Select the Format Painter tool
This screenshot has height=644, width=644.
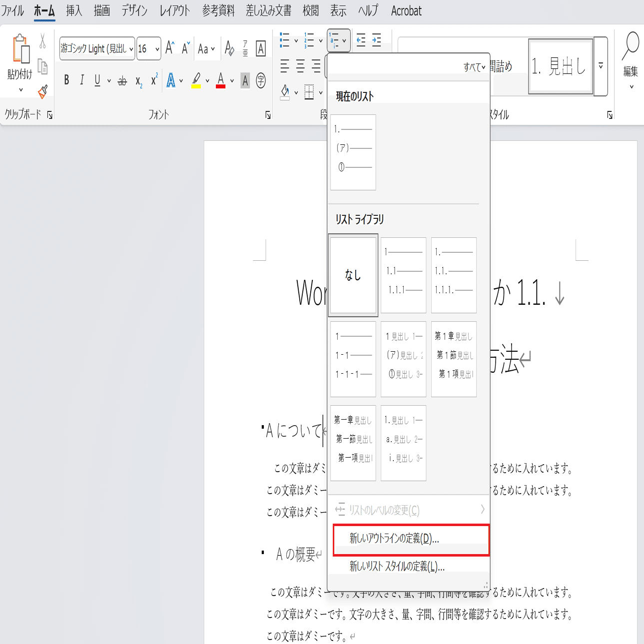42,92
